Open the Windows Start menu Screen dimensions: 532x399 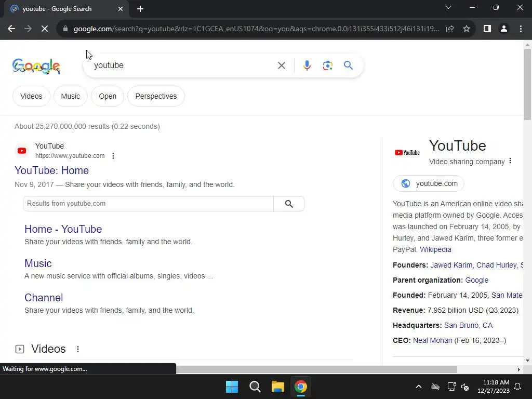click(232, 387)
